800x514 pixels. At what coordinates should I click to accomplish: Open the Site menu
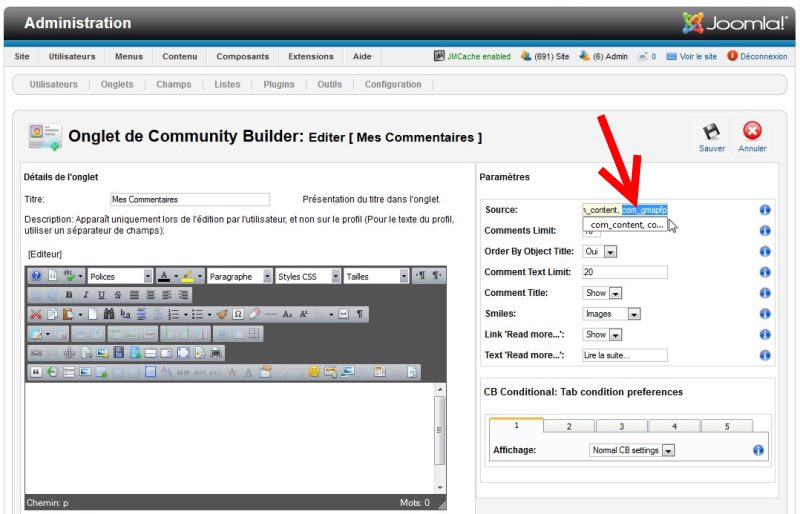coord(22,56)
